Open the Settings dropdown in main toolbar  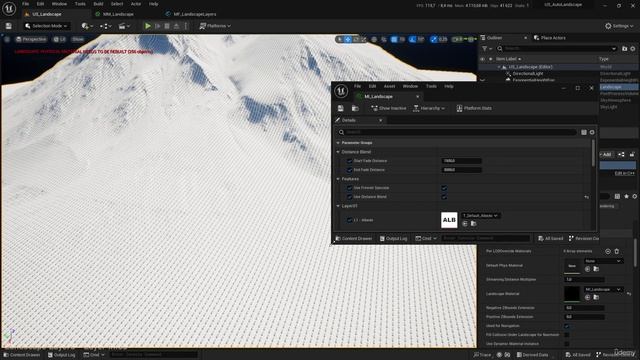(619, 26)
